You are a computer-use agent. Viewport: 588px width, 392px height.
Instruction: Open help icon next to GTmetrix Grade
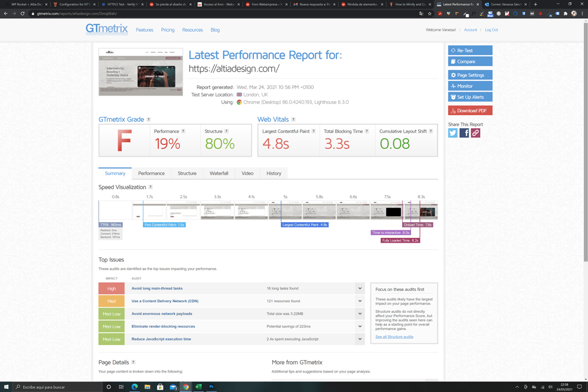(149, 119)
